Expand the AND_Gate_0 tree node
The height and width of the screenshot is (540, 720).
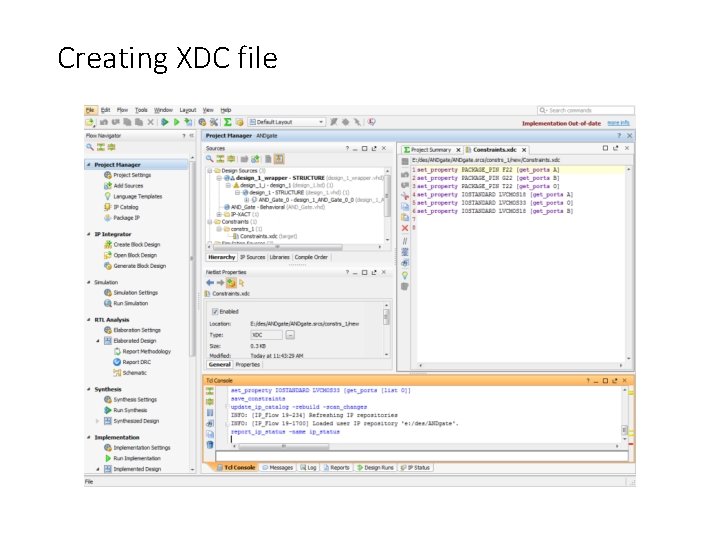click(247, 200)
